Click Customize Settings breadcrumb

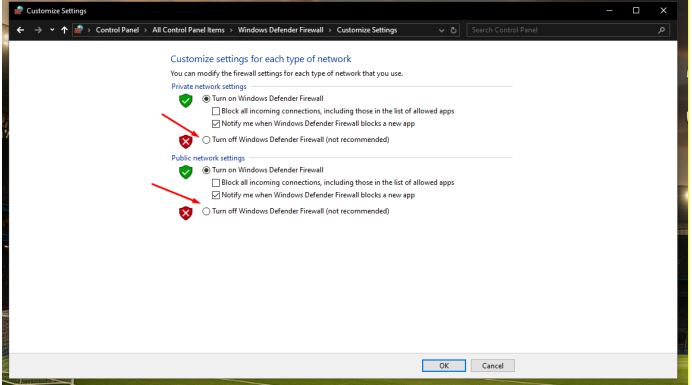[367, 30]
